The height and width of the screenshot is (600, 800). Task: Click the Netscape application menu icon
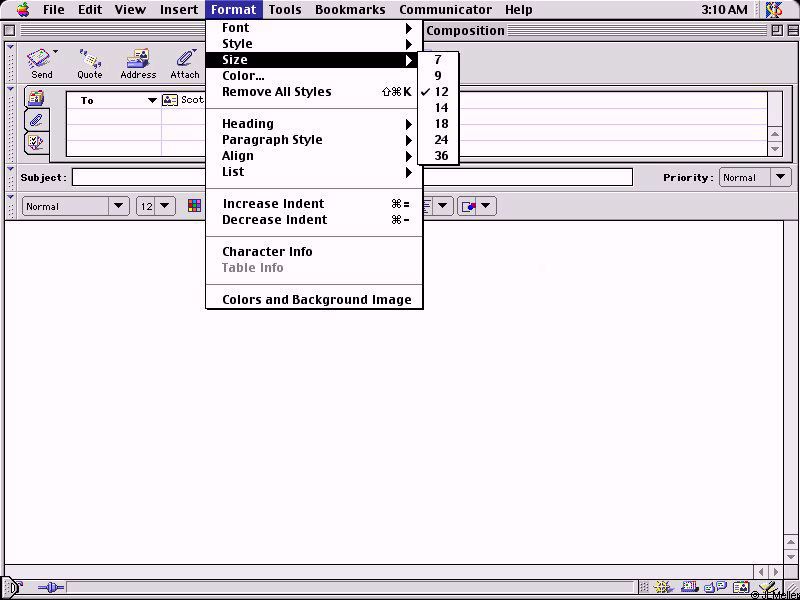pyautogui.click(x=774, y=10)
